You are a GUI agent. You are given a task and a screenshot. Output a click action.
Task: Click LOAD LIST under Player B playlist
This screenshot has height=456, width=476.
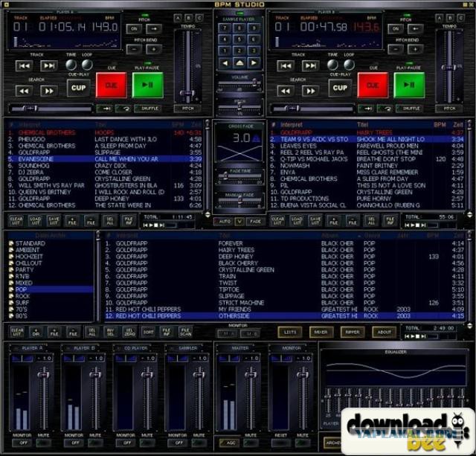point(297,221)
